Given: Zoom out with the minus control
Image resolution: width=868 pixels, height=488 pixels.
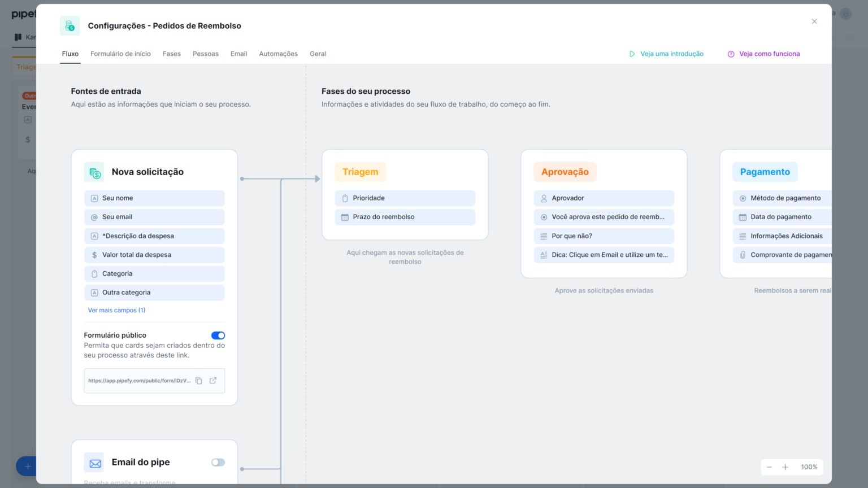Looking at the screenshot, I should [769, 467].
